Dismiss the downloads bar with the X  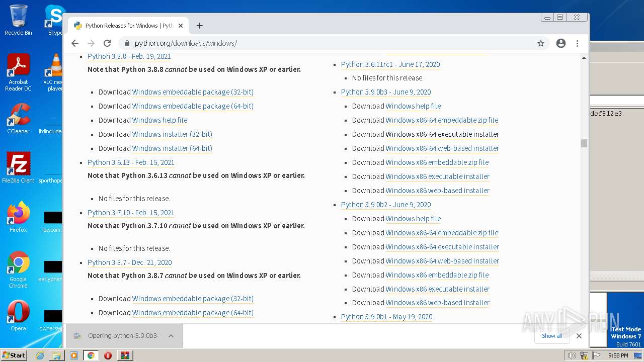(579, 336)
